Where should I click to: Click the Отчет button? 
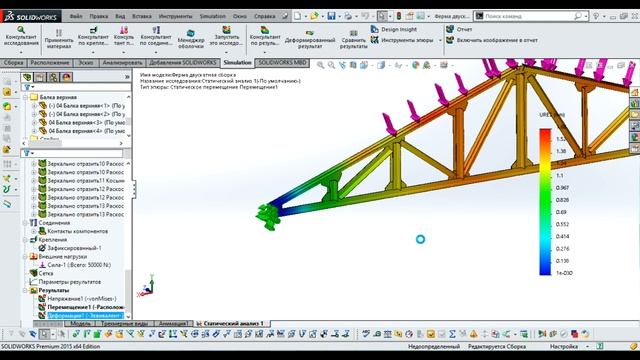[459, 29]
